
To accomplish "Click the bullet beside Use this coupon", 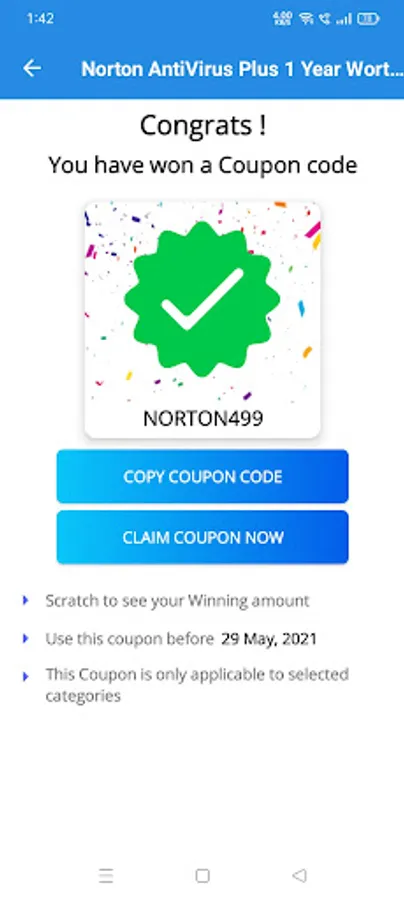I will click(x=25, y=639).
